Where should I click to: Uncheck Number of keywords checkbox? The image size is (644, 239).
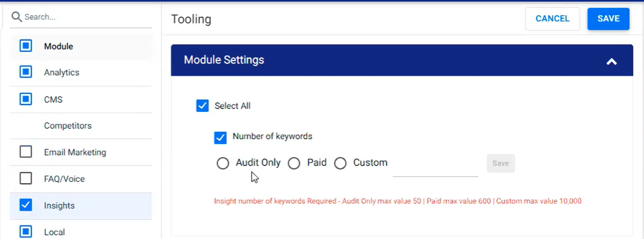coord(220,138)
